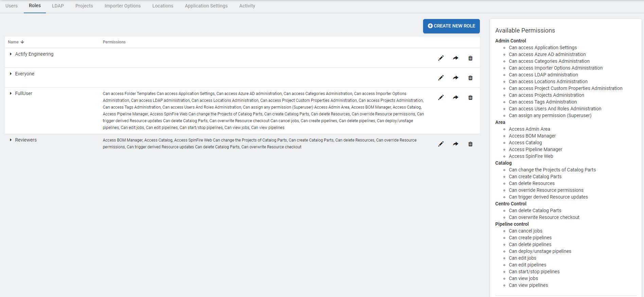Expand the Everyone role row
Viewport: 644px width, 297px height.
coord(11,74)
